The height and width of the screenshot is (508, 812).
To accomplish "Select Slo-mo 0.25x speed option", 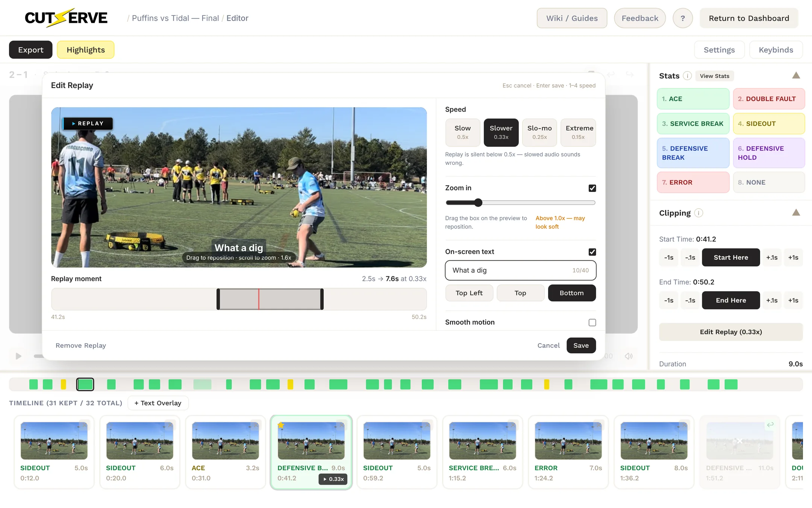I will tap(539, 132).
